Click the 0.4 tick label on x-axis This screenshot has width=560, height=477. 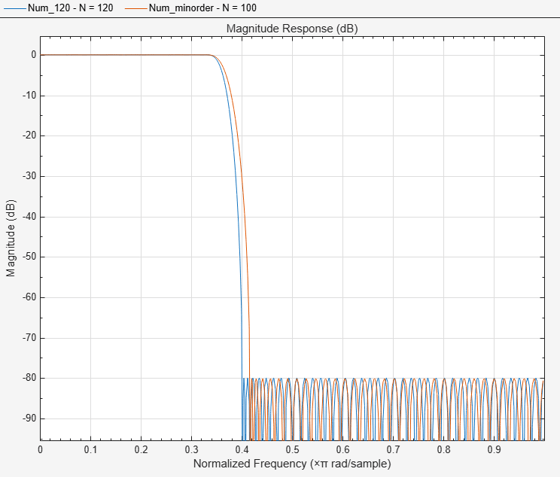242,450
